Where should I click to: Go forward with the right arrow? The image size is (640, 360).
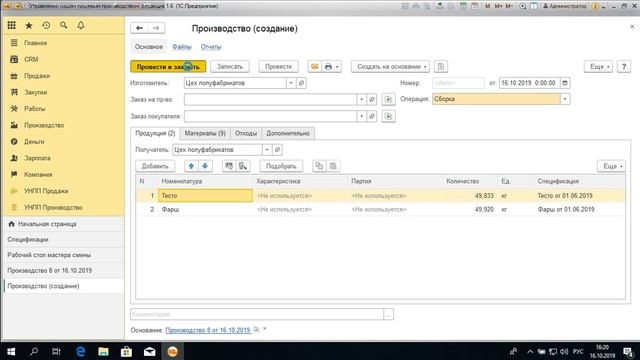point(156,28)
